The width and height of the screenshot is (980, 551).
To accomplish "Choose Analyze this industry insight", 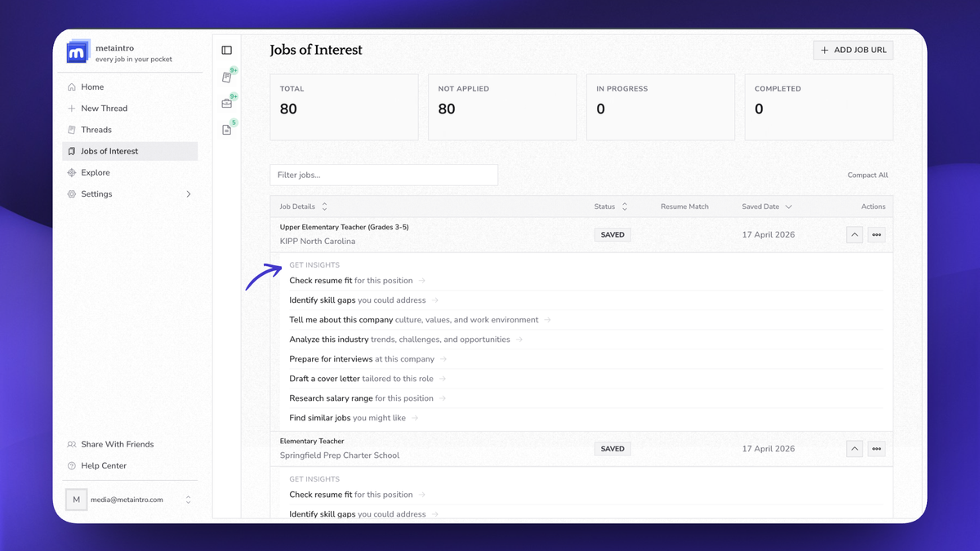I will (x=406, y=340).
